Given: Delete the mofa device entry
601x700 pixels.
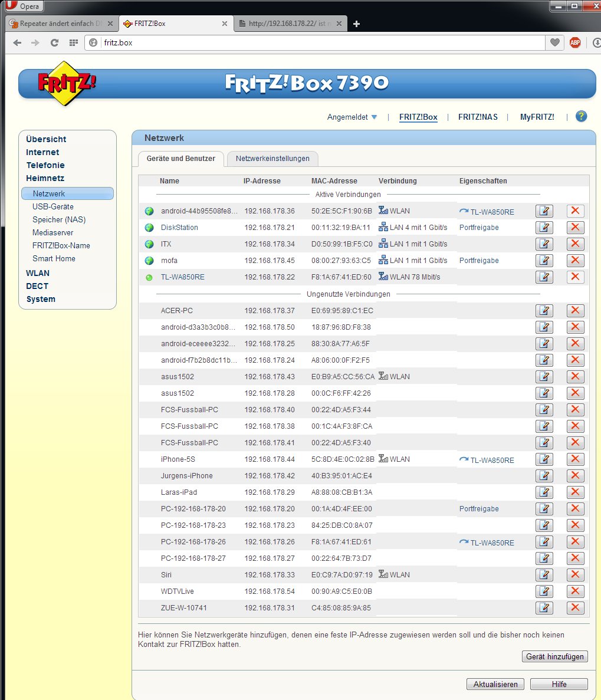Looking at the screenshot, I should pyautogui.click(x=575, y=260).
